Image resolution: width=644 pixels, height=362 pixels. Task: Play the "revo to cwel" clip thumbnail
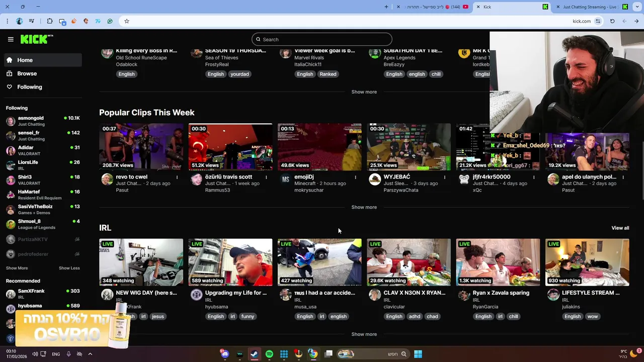(141, 147)
